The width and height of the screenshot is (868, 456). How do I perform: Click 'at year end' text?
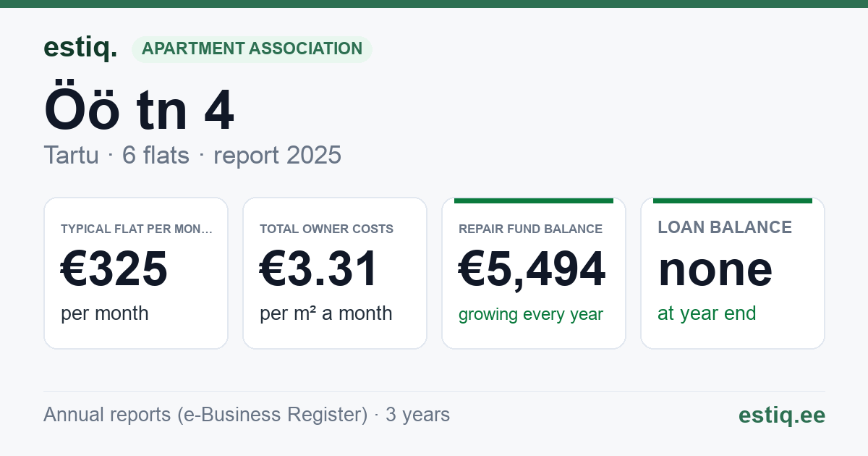[707, 313]
